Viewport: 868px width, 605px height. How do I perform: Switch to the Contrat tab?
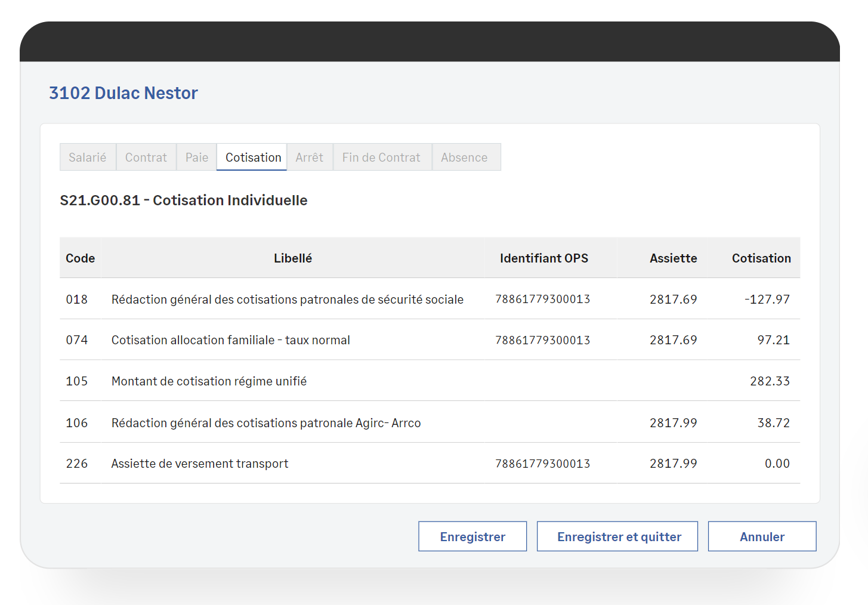coord(146,158)
